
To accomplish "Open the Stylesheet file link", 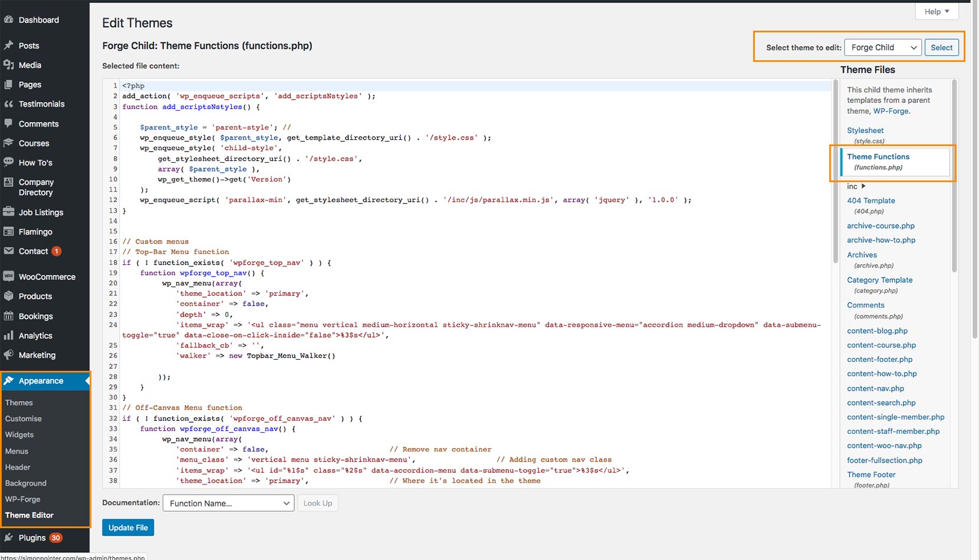I will coord(865,130).
